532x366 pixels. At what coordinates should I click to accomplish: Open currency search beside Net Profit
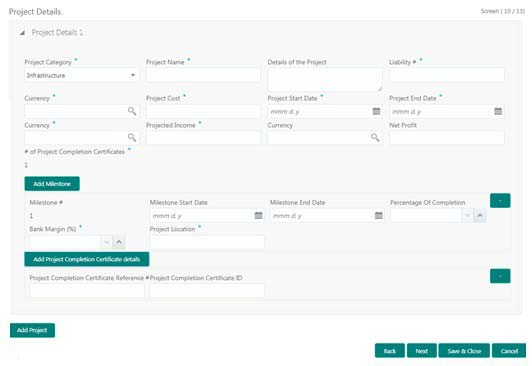pos(375,138)
